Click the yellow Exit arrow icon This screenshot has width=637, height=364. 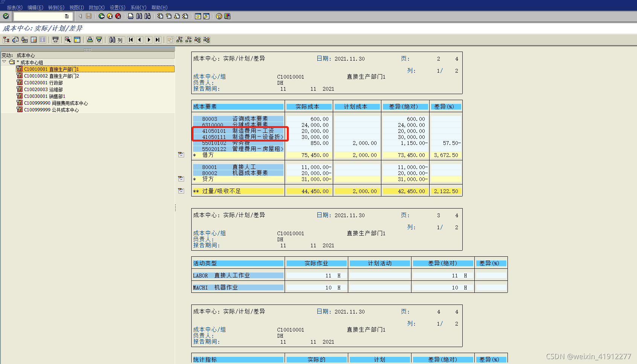[110, 16]
